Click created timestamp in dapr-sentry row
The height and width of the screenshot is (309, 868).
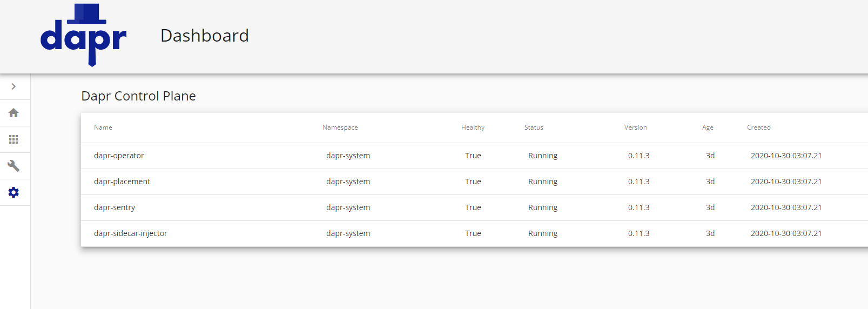(x=786, y=207)
